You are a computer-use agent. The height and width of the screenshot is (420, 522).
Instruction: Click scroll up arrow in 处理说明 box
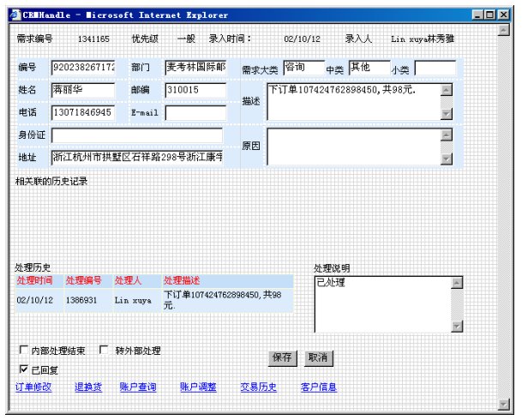[x=457, y=283]
